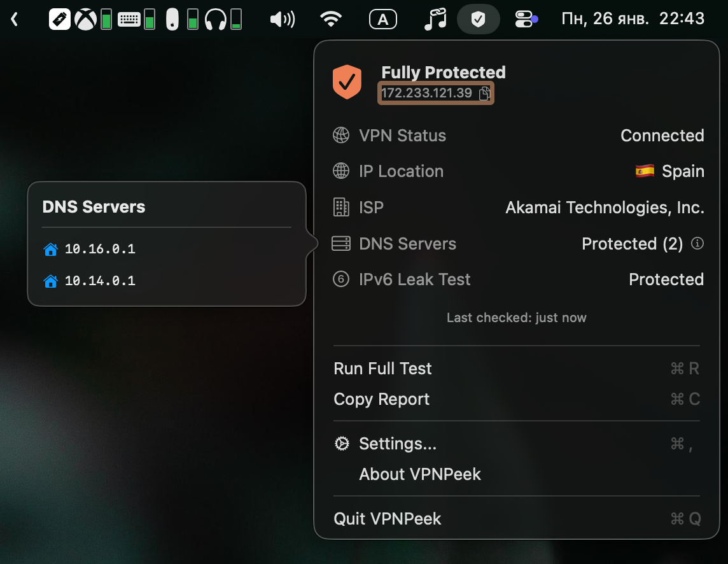Open the sound volume menu
728x564 pixels.
[x=282, y=20]
